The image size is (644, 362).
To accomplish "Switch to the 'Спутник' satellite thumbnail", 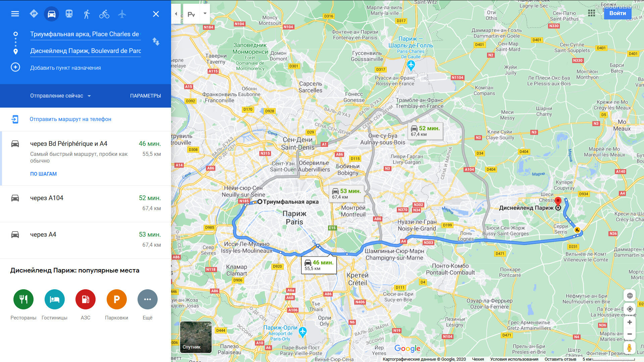I will pos(196,337).
